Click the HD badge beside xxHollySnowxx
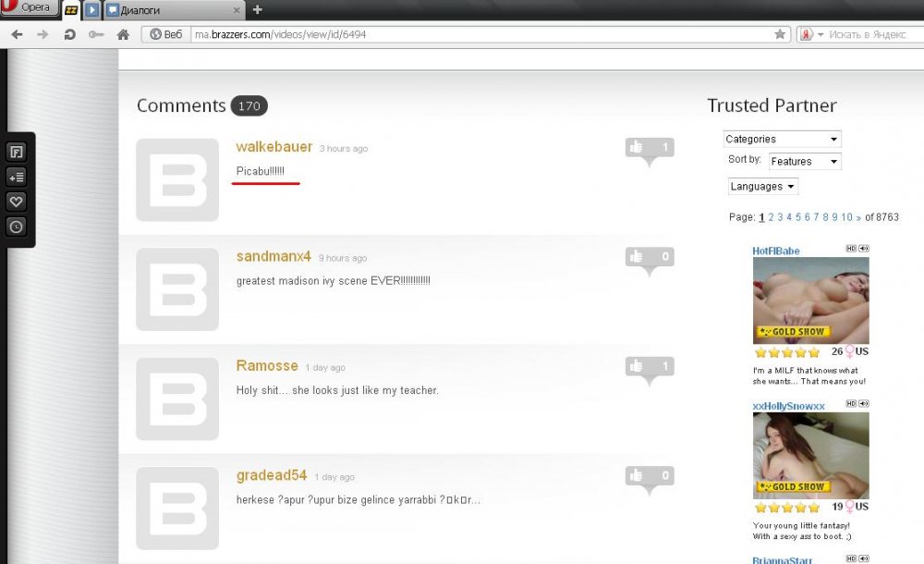 tap(851, 403)
